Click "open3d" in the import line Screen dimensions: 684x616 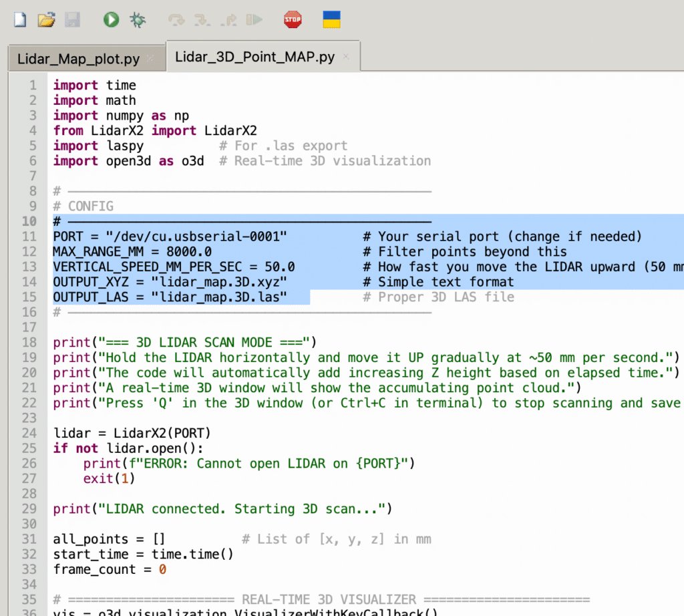pos(128,161)
